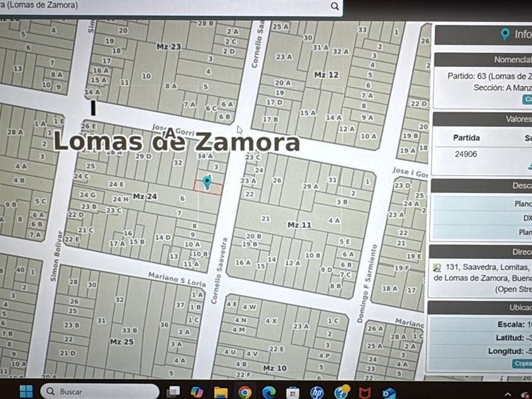
Task: Click parcel 37 in block Mz 25
Action: 180,305
